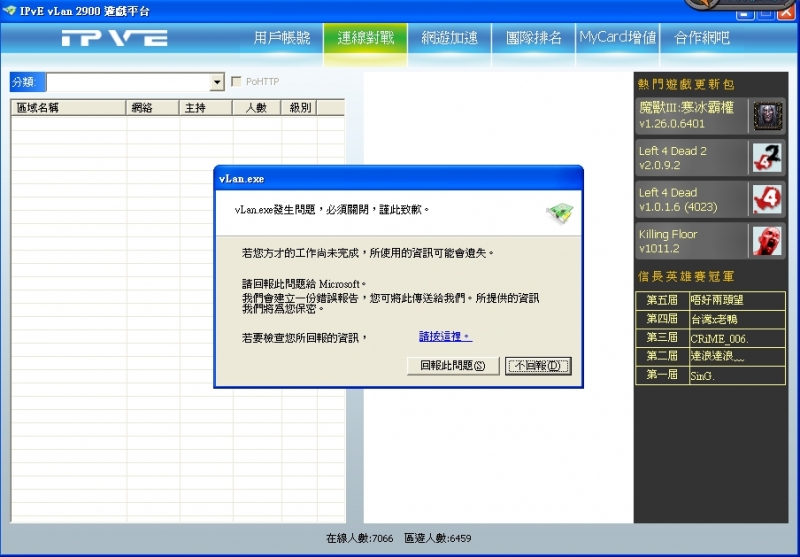Click the Left 4 Dead 2 game icon
This screenshot has height=557, width=800.
767,158
